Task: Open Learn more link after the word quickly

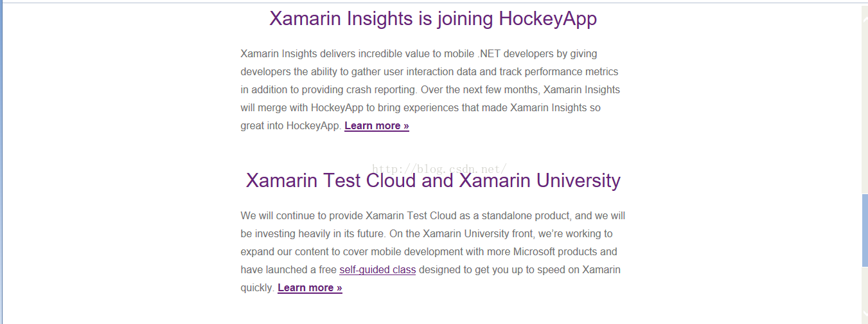Action: [310, 288]
